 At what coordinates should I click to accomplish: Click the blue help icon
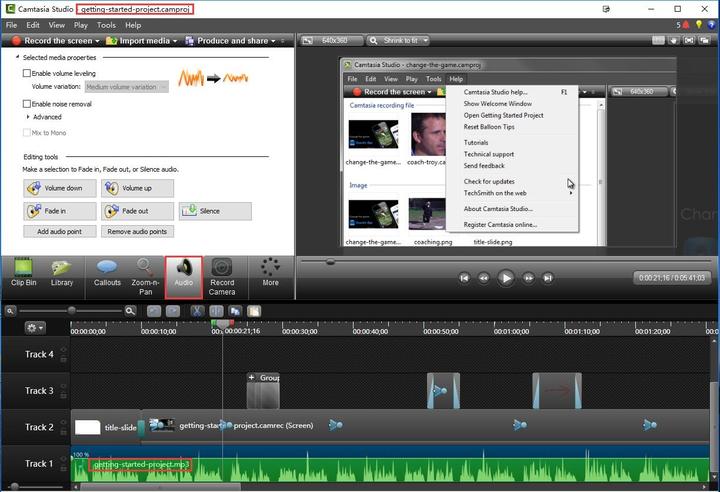712,25
